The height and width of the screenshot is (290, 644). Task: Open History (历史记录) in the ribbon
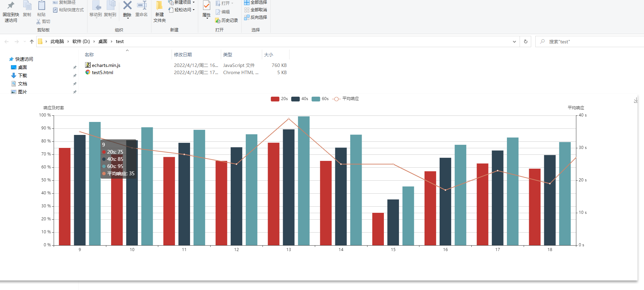point(227,20)
